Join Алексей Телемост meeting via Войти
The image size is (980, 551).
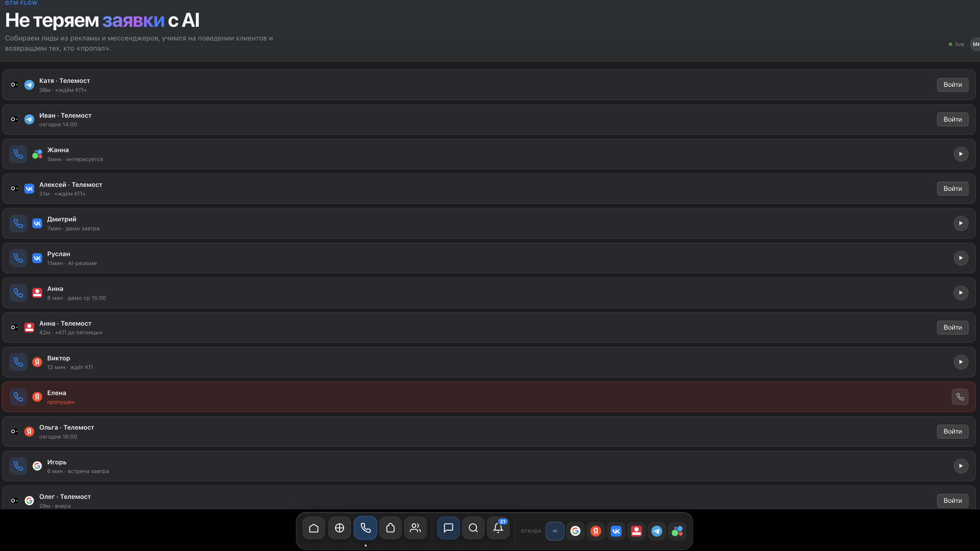(953, 189)
